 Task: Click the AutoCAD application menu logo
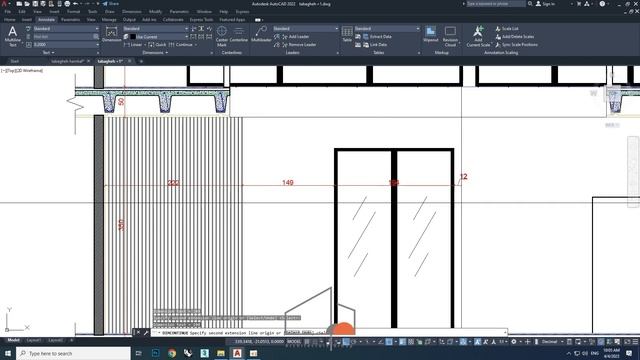[x=4, y=4]
